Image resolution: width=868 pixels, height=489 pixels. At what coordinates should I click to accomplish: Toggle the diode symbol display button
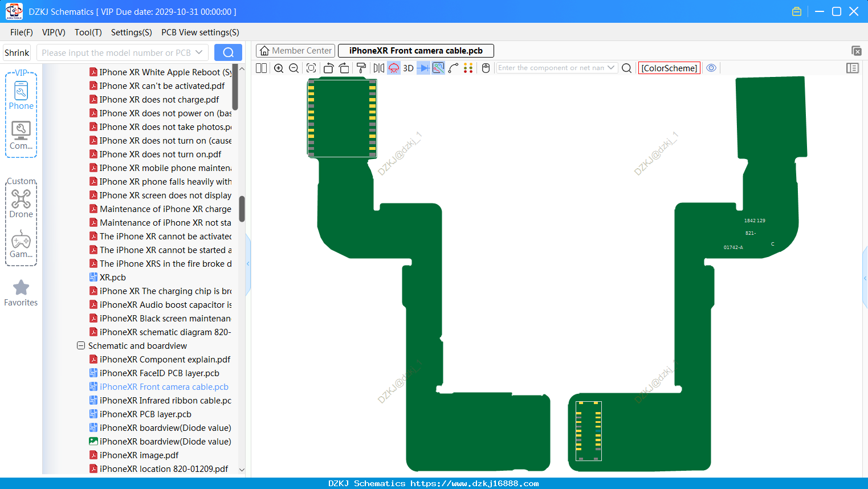point(423,68)
